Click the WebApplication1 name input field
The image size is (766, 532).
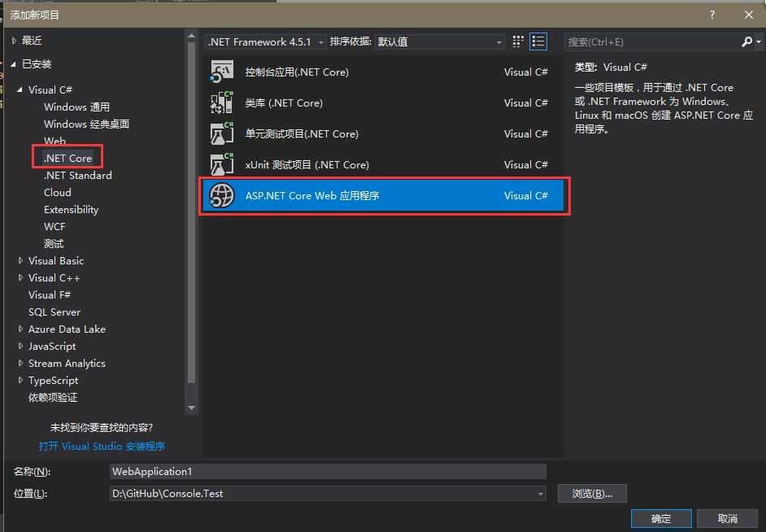[x=328, y=472]
